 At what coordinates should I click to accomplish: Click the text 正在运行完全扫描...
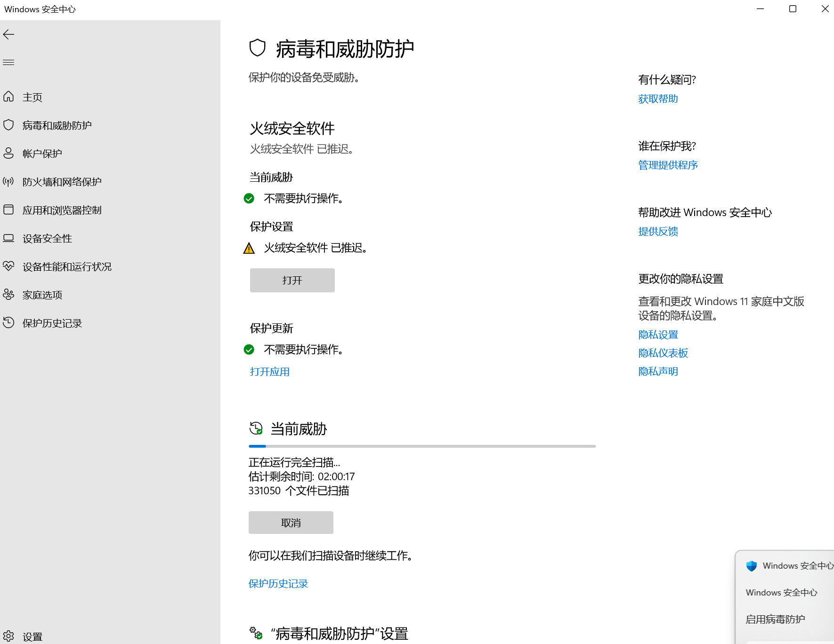point(294,462)
